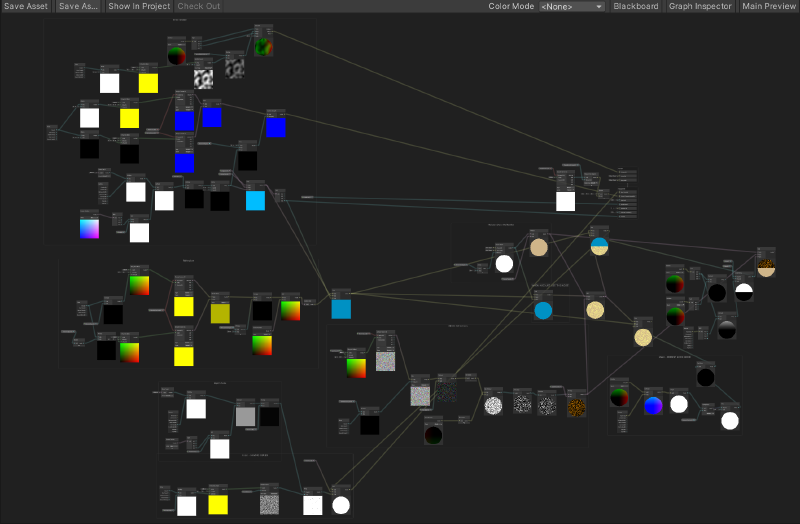Click Show In Project in the toolbar

[x=139, y=6]
